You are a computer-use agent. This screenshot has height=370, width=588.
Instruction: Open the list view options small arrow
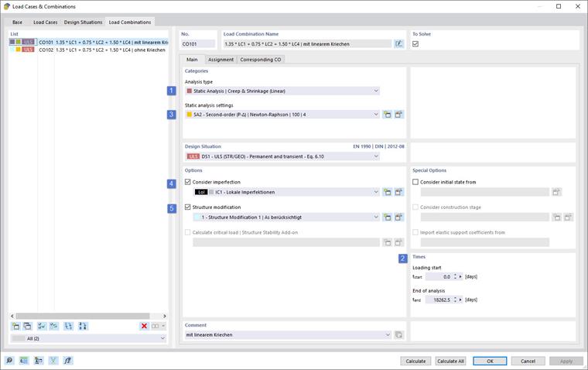point(163,326)
